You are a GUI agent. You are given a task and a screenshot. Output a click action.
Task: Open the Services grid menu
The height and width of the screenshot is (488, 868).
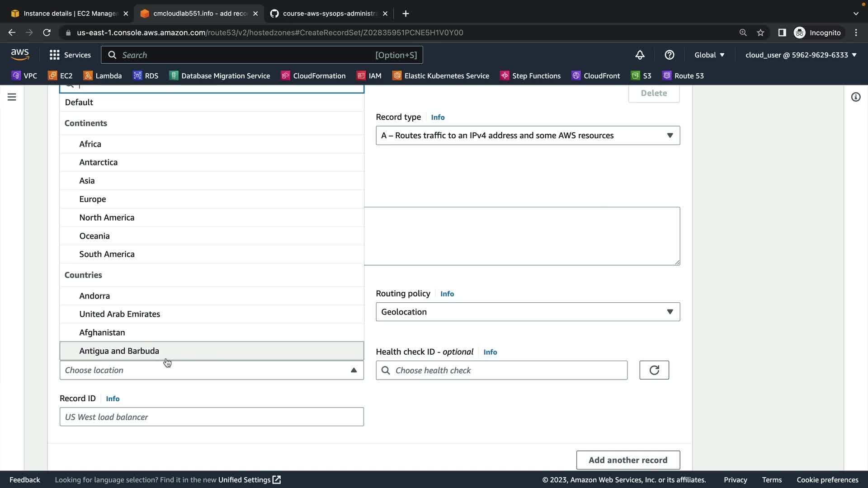70,55
